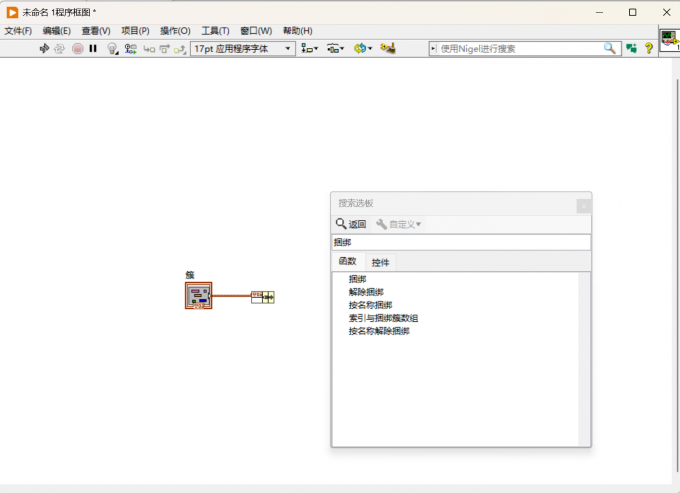The image size is (680, 493).
Task: Toggle Highlight Execution light bulb
Action: pyautogui.click(x=112, y=49)
